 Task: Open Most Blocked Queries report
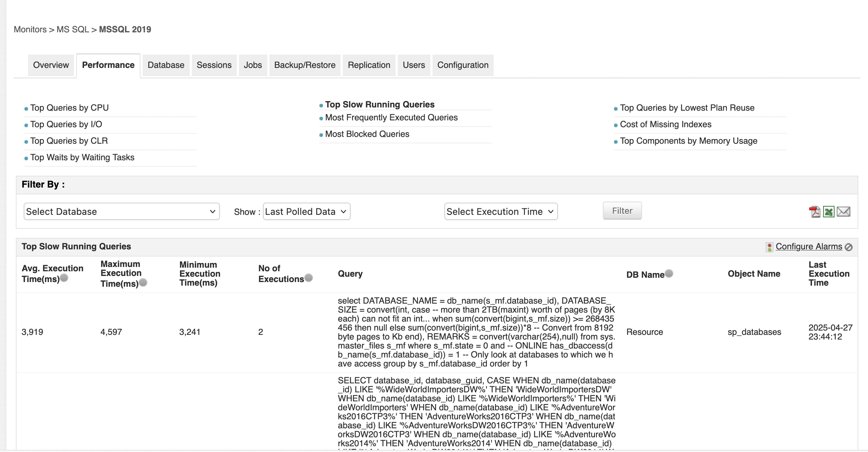tap(367, 134)
